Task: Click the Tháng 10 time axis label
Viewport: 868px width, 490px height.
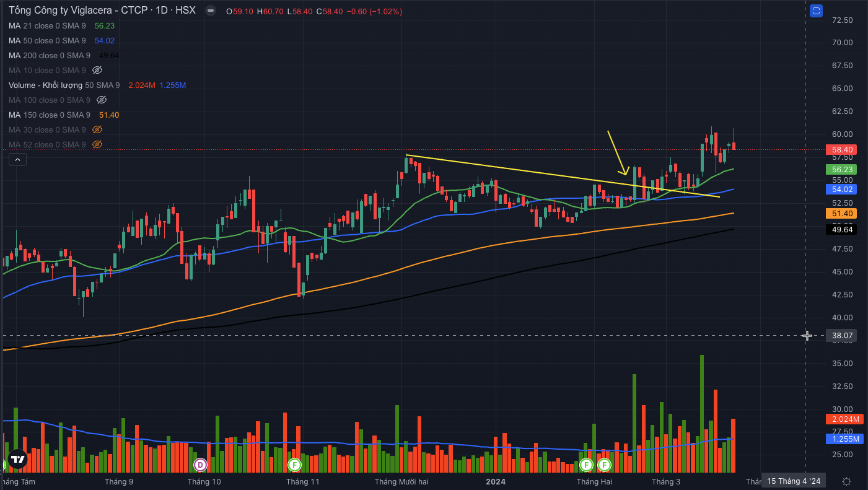Action: pos(204,481)
